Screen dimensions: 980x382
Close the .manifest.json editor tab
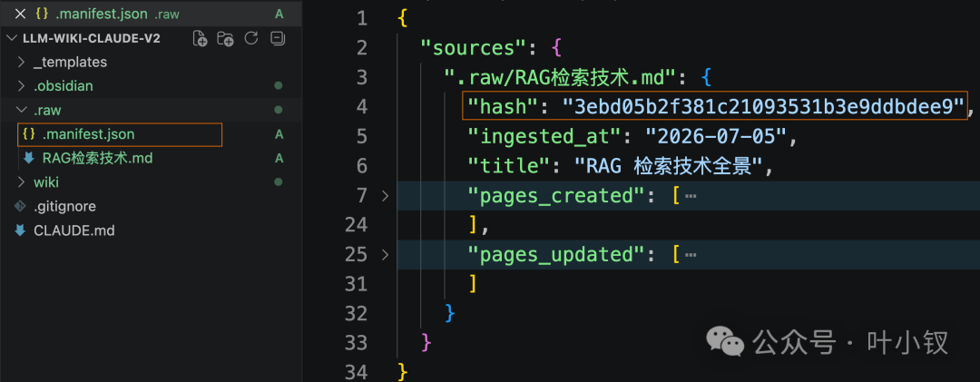[20, 14]
